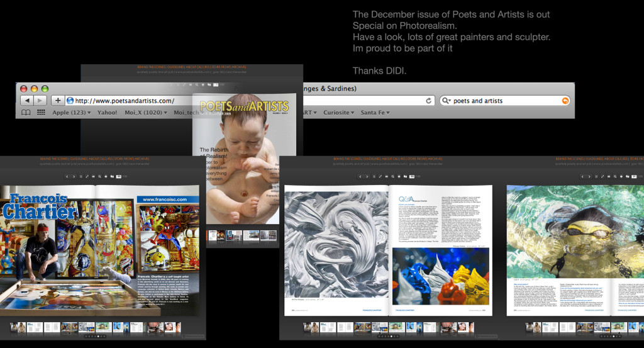Click the poetsandartists.com address field
The width and height of the screenshot is (644, 348).
pyautogui.click(x=250, y=101)
